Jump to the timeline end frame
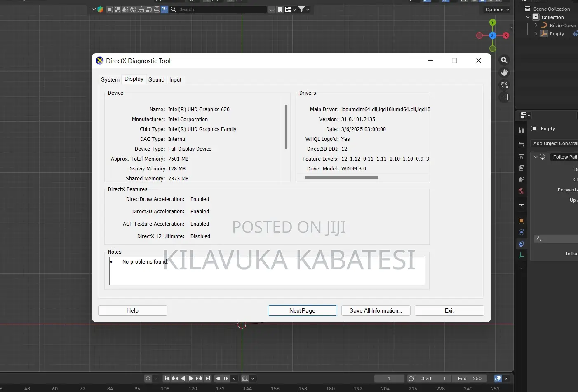This screenshot has height=392, width=578. tap(208, 378)
